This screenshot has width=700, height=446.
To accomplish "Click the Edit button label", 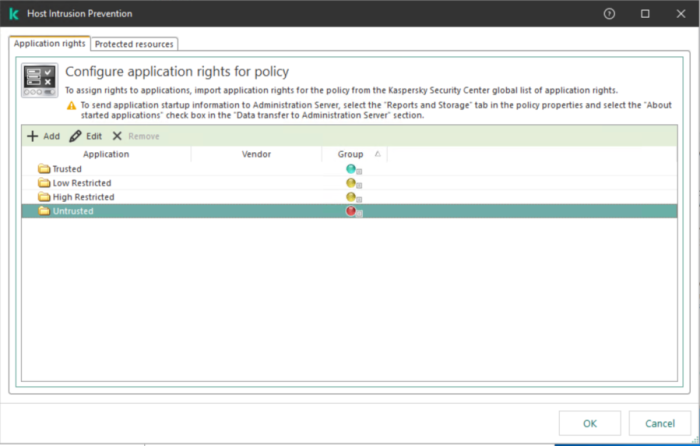I will coord(94,136).
